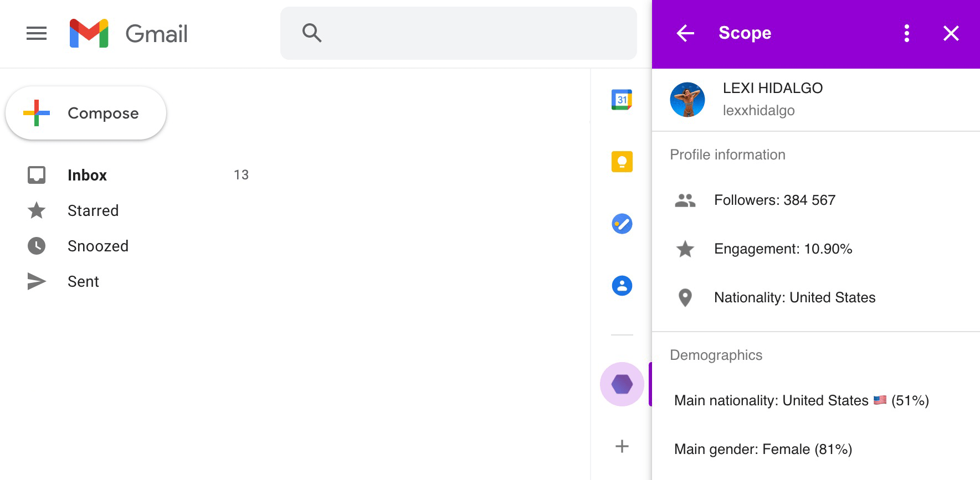
Task: Select the Followers: 384 567 row
Action: (x=816, y=200)
